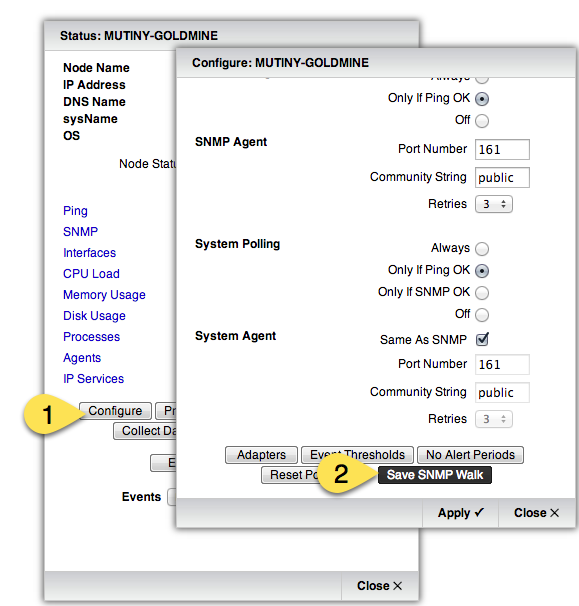This screenshot has height=606, width=579.
Task: Open the Processes link
Action: [92, 337]
